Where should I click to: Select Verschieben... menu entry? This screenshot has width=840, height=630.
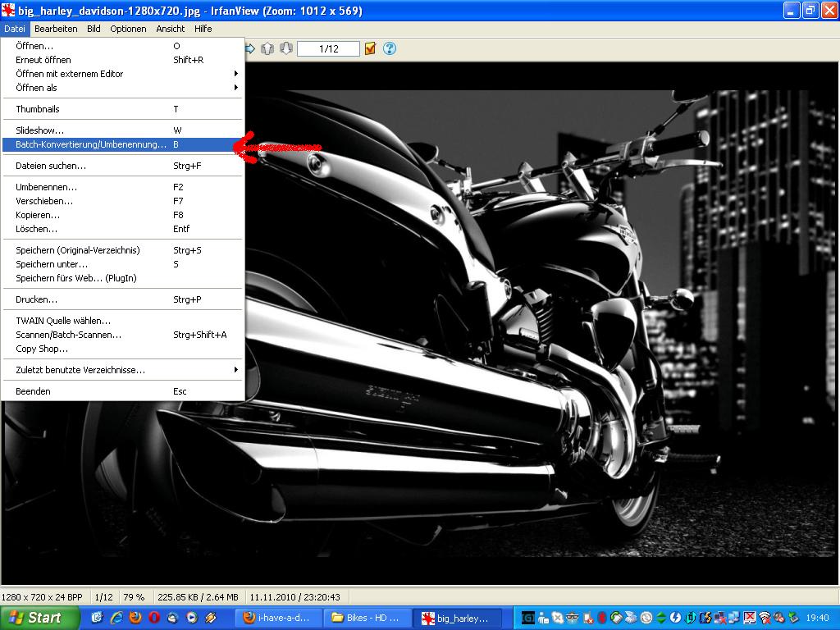point(123,202)
